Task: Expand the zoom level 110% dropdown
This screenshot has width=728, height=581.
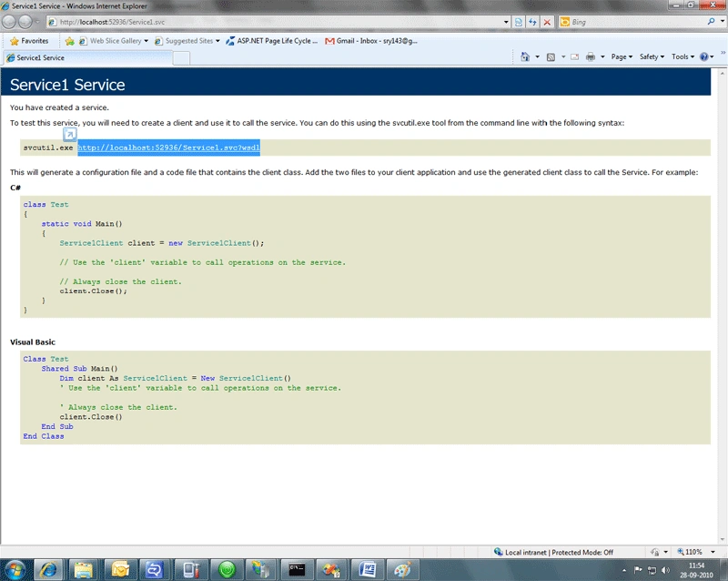Action: click(x=713, y=552)
